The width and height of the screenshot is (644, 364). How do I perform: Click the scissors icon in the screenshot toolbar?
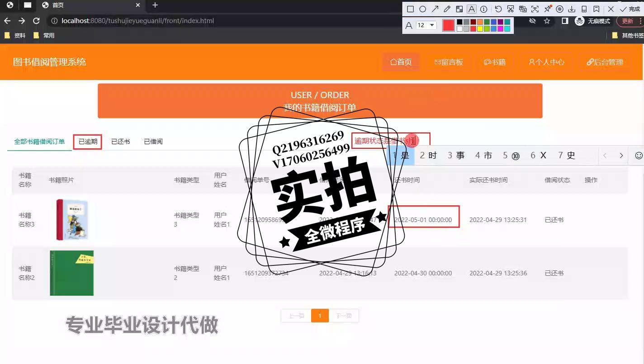(511, 9)
